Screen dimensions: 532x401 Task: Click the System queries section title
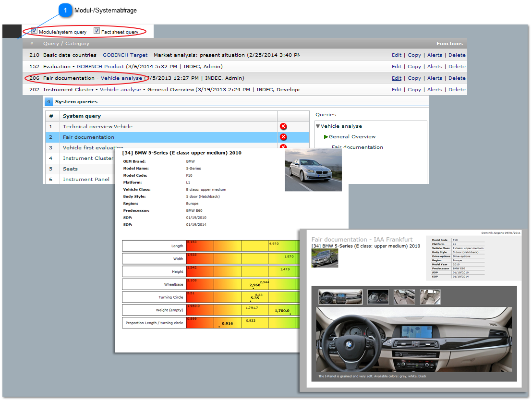[x=76, y=101]
